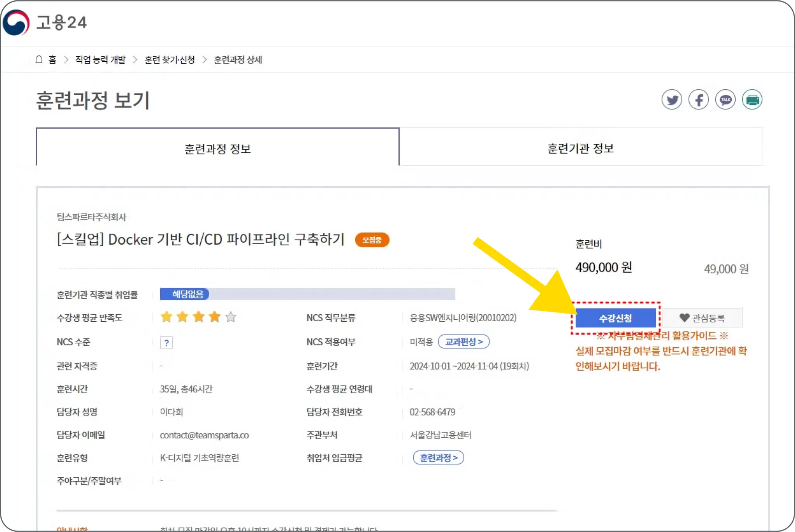Open the 교과편성 > link
The image size is (795, 532).
pyautogui.click(x=463, y=342)
